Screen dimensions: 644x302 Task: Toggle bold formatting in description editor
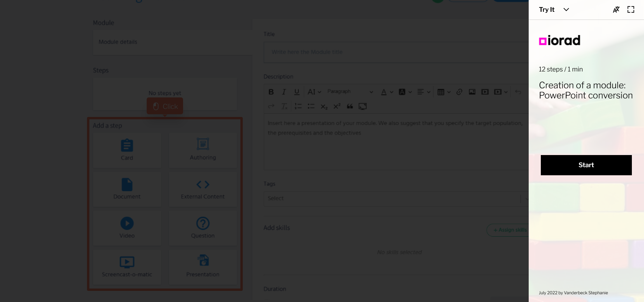(271, 92)
